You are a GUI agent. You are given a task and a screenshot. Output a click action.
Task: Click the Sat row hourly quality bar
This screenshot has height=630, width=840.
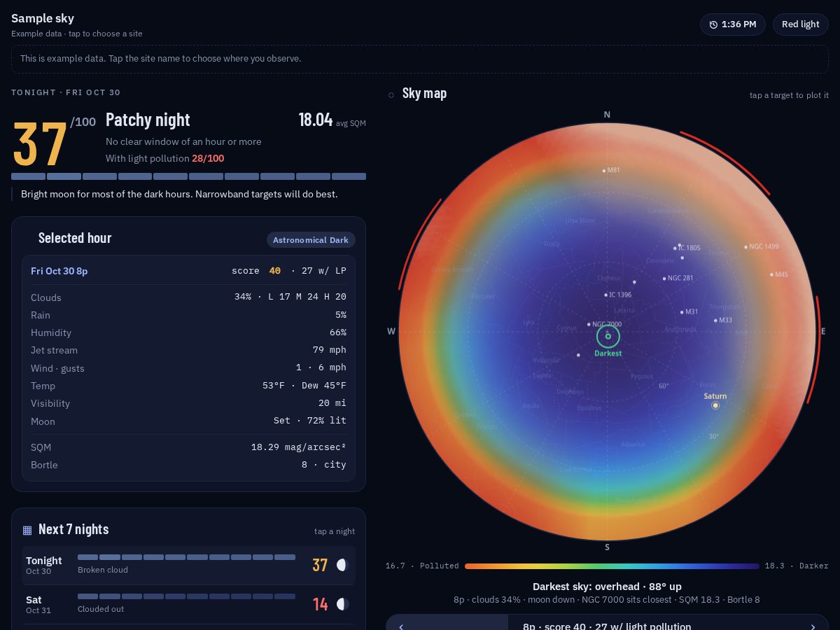[186, 596]
